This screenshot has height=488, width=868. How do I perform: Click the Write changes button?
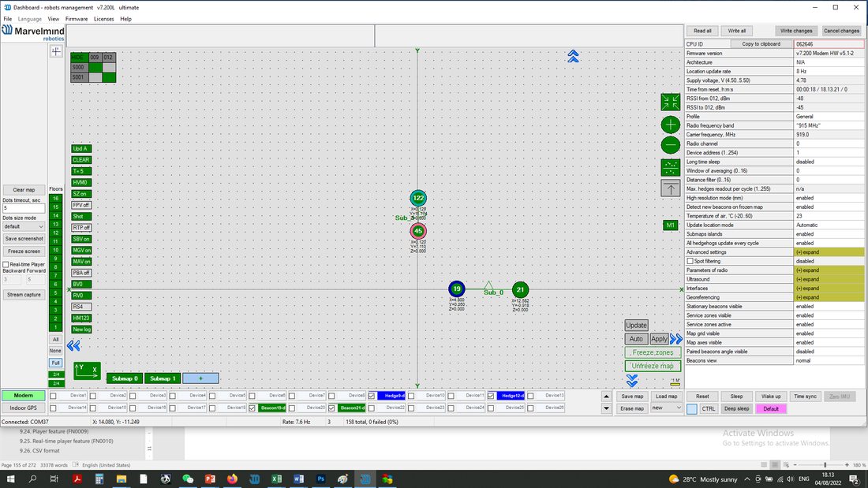point(796,31)
